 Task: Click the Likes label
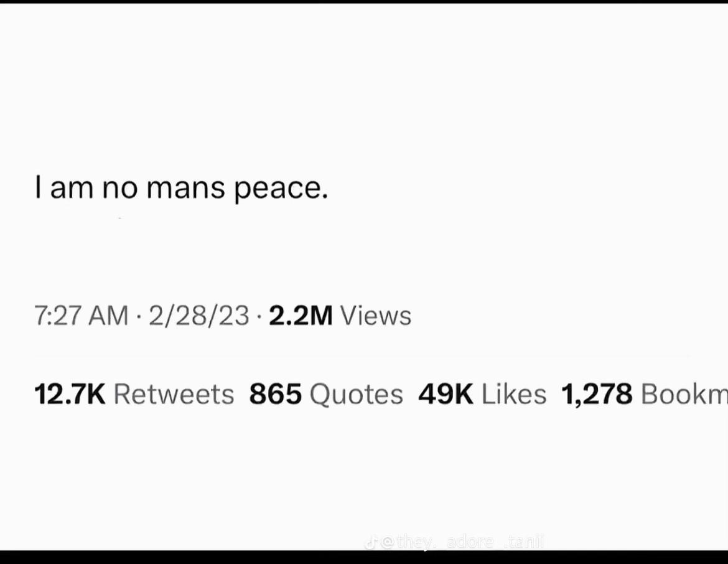[x=514, y=394]
